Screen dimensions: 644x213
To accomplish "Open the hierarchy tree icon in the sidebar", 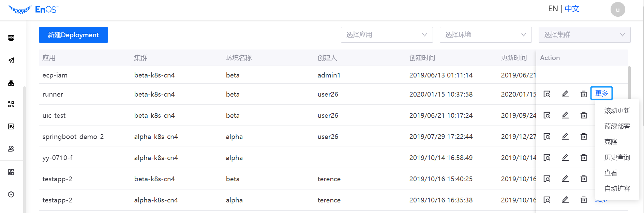I will click(11, 83).
